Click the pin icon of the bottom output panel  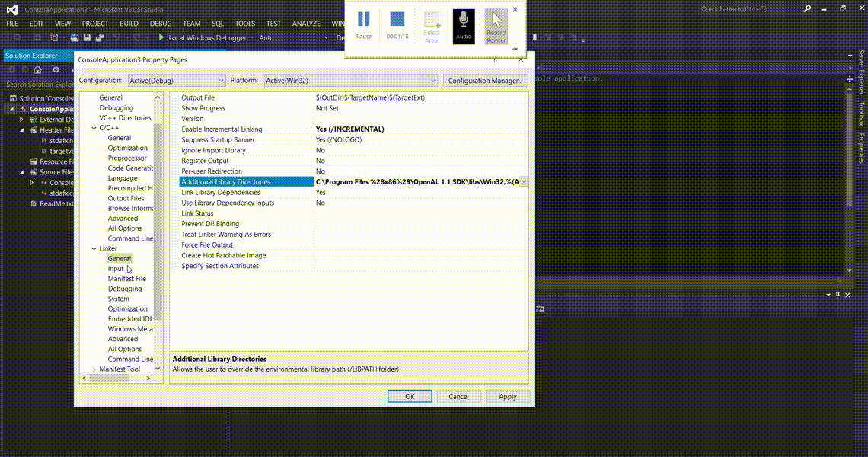838,296
